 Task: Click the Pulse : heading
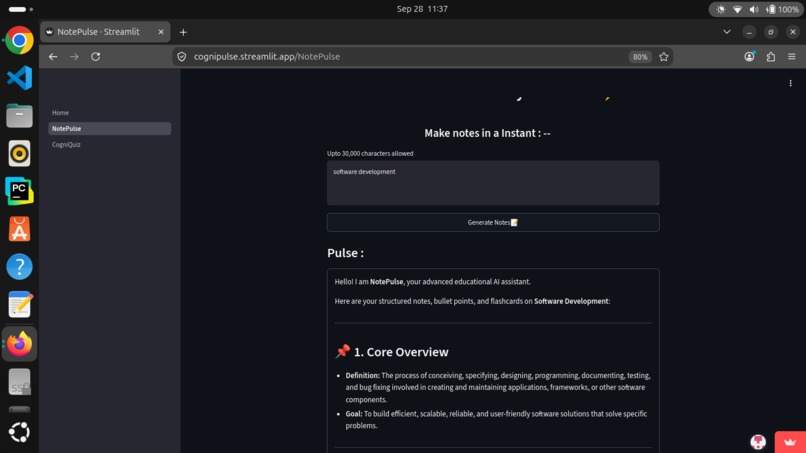(345, 253)
